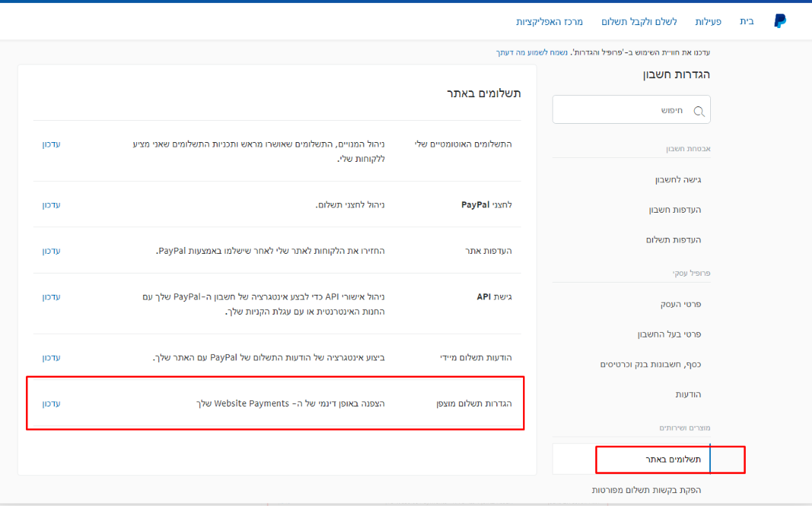Click the ניהול לחצני תשלום description
812x506 pixels.
pos(350,205)
